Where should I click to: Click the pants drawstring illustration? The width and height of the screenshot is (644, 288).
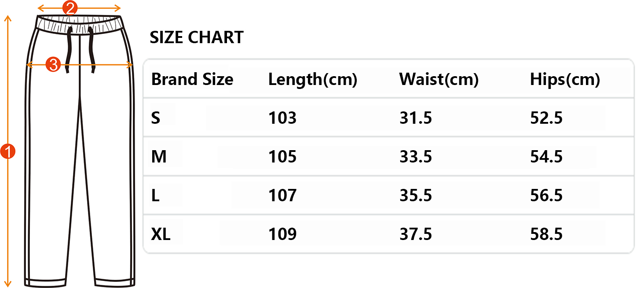tap(80, 49)
